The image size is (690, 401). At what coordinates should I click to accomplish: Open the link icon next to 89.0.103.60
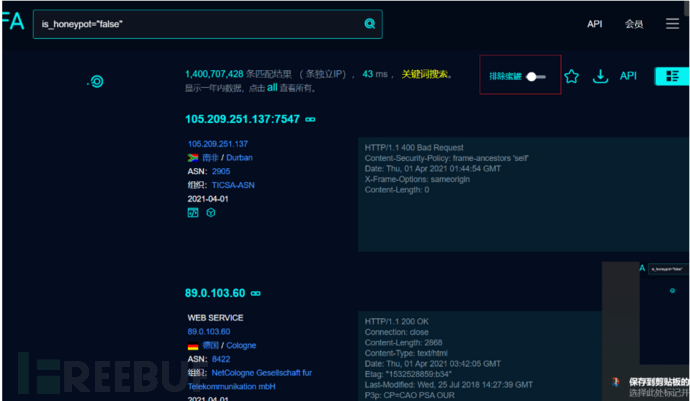pos(255,293)
